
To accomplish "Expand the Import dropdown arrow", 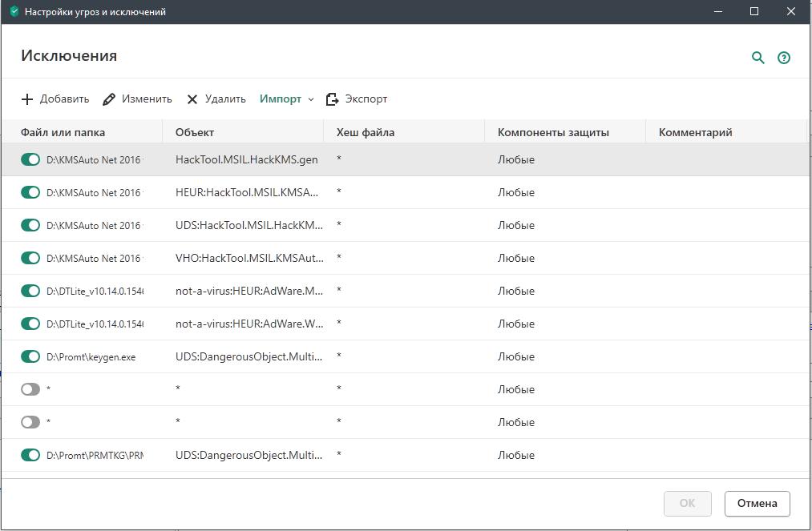I will [311, 99].
